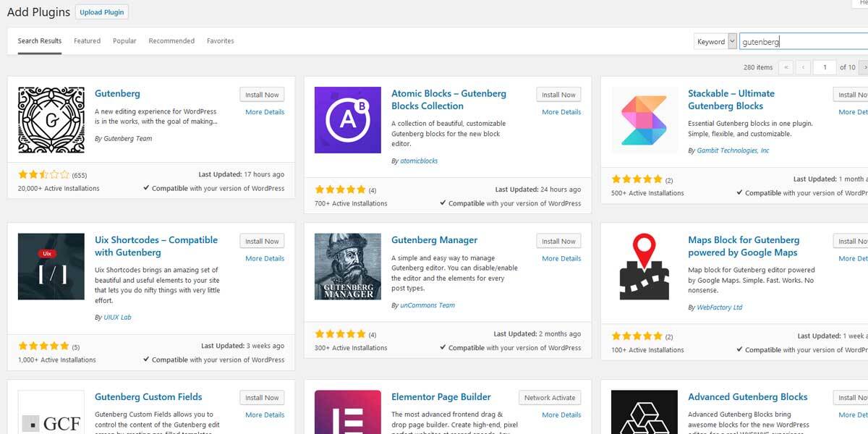
Task: Click the Gutenberg Manager title link
Action: point(434,240)
